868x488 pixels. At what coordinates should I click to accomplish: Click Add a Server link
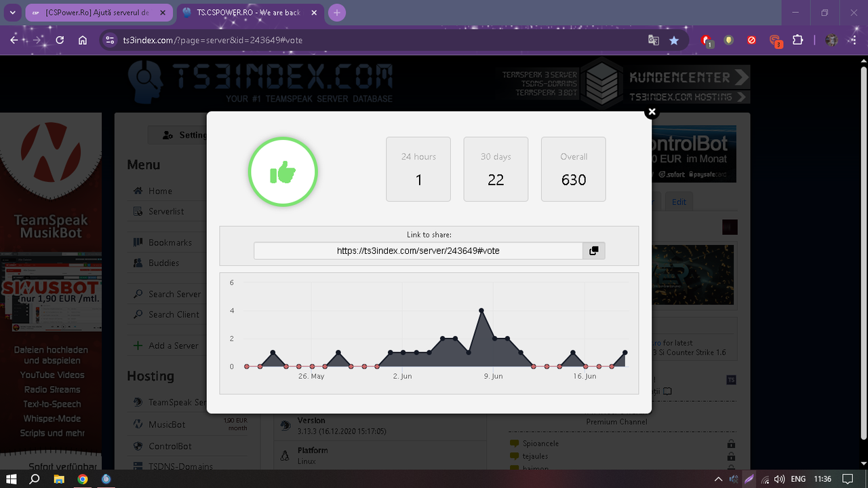174,346
